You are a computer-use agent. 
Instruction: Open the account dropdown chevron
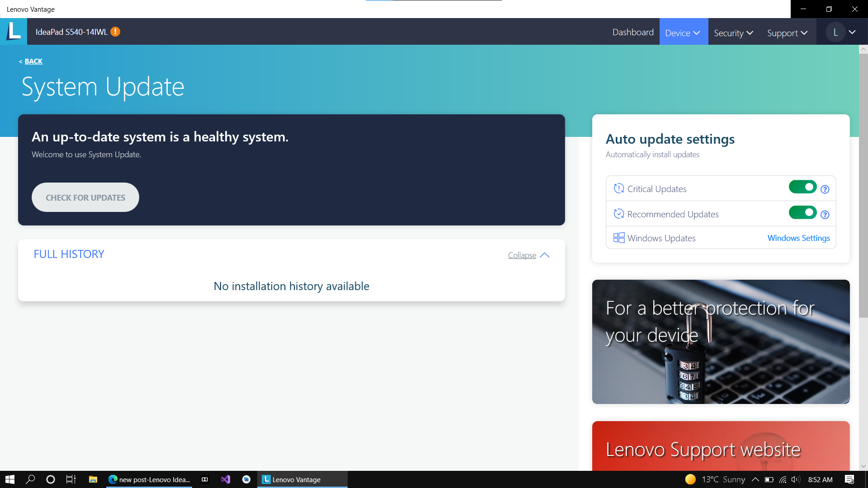852,32
